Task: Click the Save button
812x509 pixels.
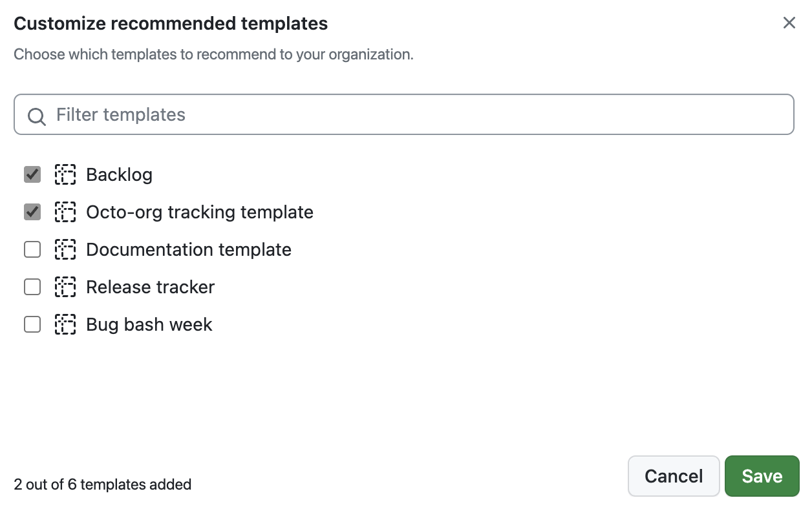Action: tap(762, 476)
